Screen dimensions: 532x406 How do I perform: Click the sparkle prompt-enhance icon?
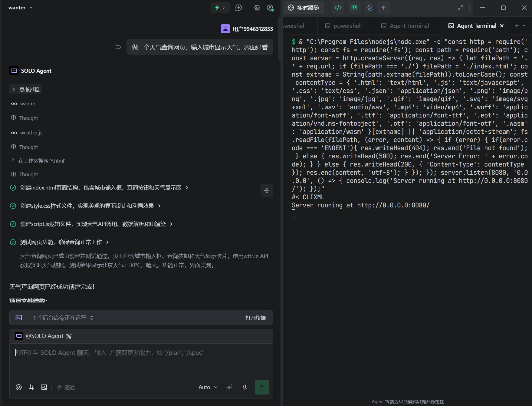[229, 387]
